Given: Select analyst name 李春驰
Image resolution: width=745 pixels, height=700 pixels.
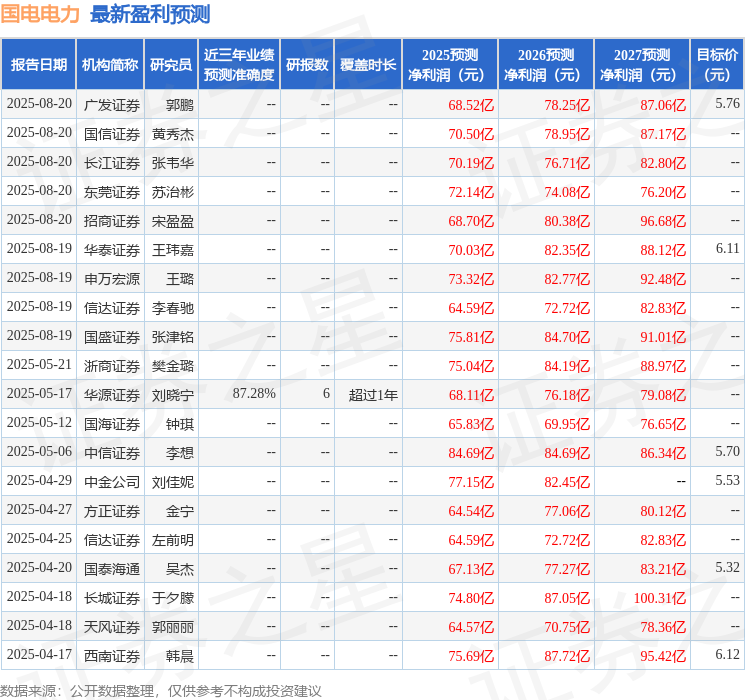Looking at the screenshot, I should pos(172,308).
